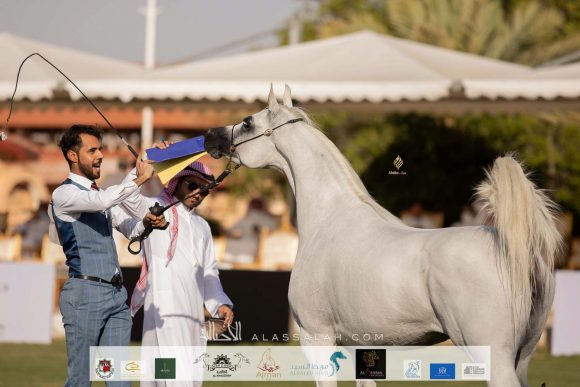Screen dimensions: 580x387
Task: Click the teal horse head sponsor logo
Action: [x=319, y=364]
